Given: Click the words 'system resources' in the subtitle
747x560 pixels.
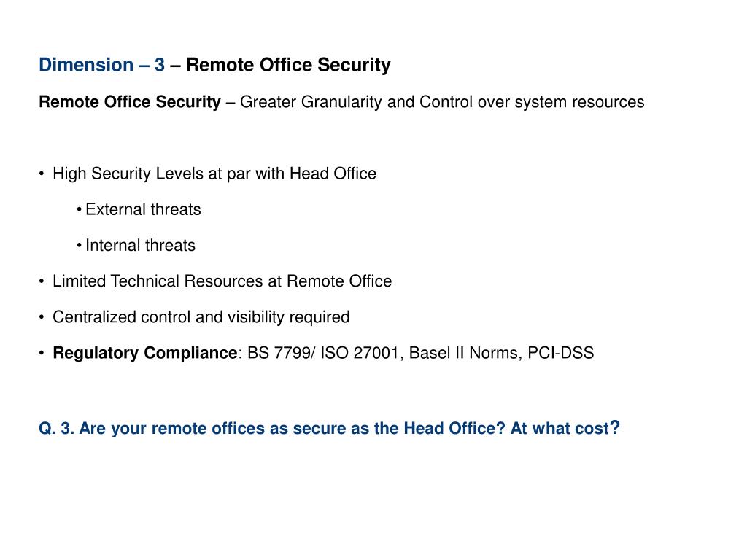Looking at the screenshot, I should (579, 102).
